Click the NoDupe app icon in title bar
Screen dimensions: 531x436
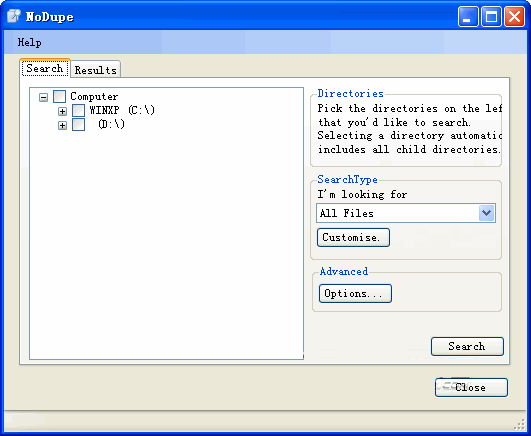pos(14,16)
